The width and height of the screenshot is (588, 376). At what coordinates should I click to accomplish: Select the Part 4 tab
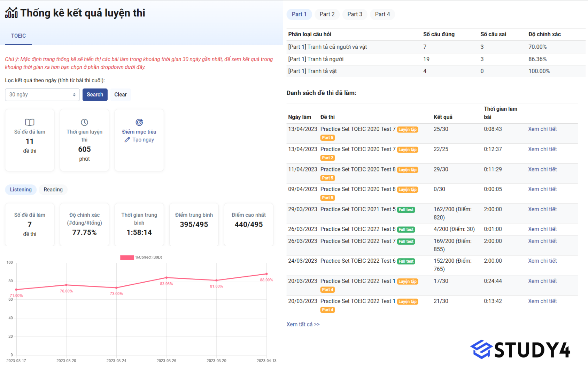(x=382, y=14)
